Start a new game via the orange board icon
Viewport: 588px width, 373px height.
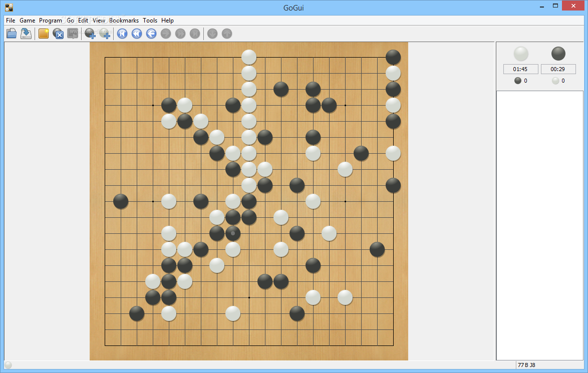point(44,34)
